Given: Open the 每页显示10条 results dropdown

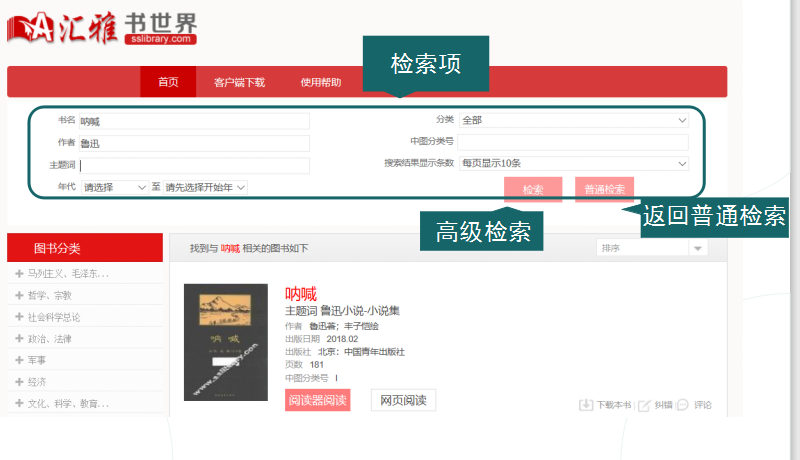Looking at the screenshot, I should click(x=574, y=163).
